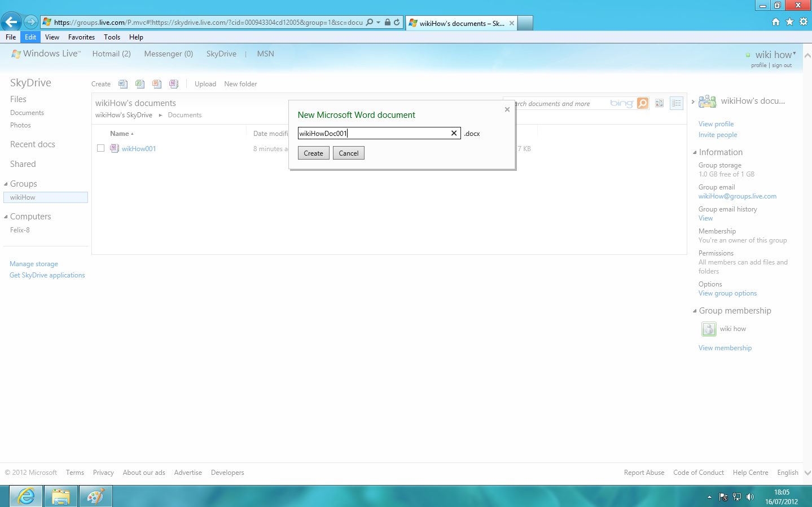
Task: Click the sign out link
Action: coord(782,65)
